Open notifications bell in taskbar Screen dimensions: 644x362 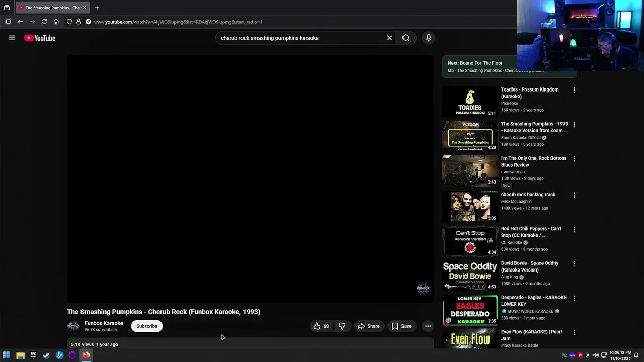pos(636,355)
